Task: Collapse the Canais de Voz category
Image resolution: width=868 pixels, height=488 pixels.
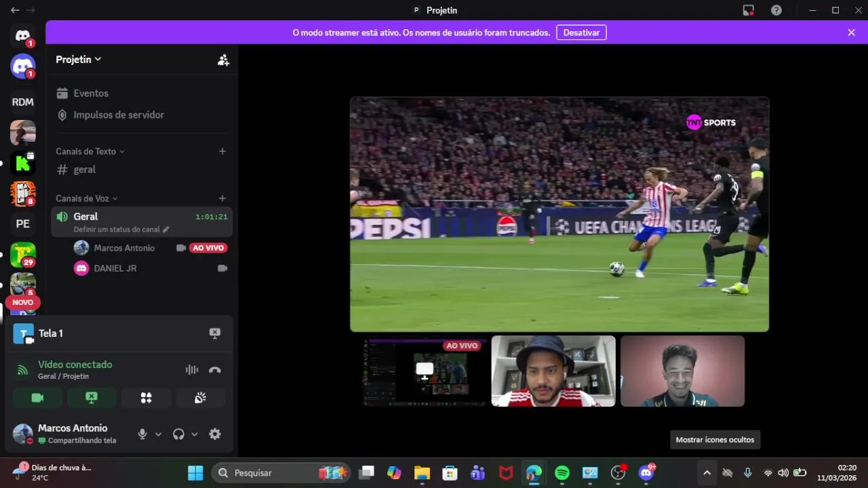Action: 87,198
